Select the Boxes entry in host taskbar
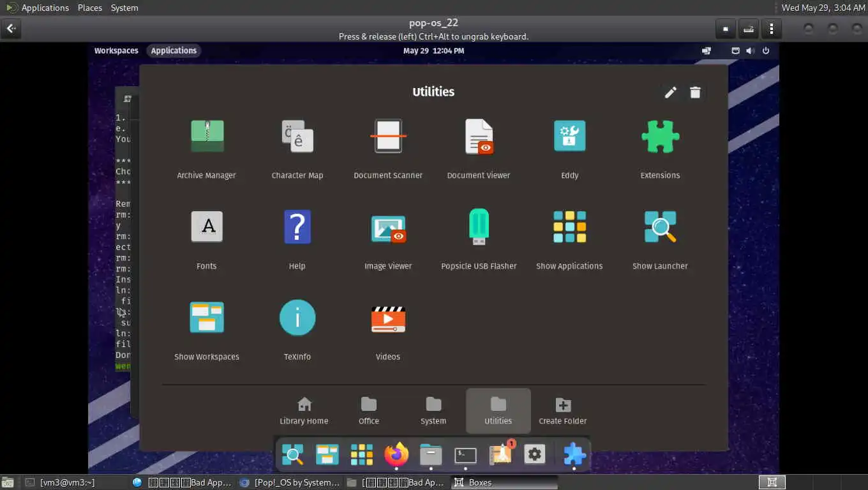Screen dimensions: 868x490 tap(504, 482)
